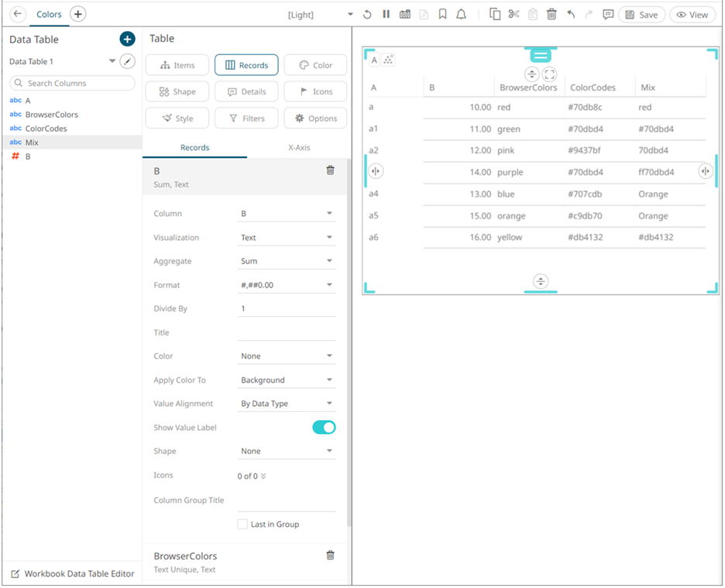Click the refresh data icon in toolbar
This screenshot has height=588, width=725.
pos(367,15)
